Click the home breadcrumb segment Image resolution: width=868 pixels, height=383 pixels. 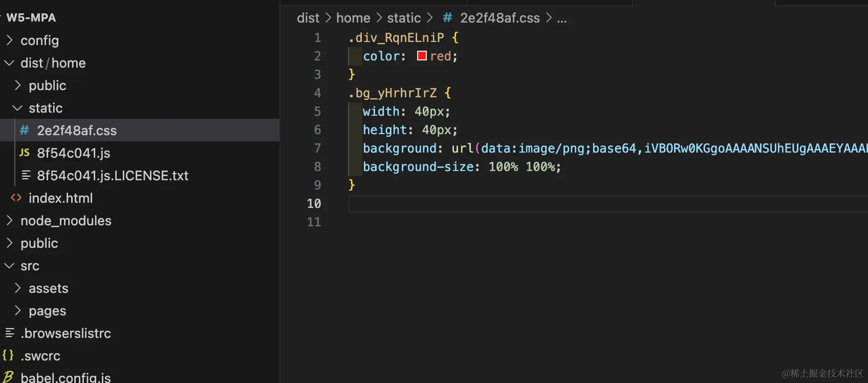click(353, 18)
